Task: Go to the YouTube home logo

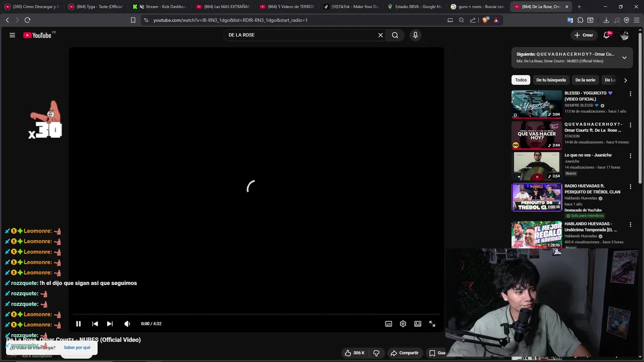Action: pos(38,35)
